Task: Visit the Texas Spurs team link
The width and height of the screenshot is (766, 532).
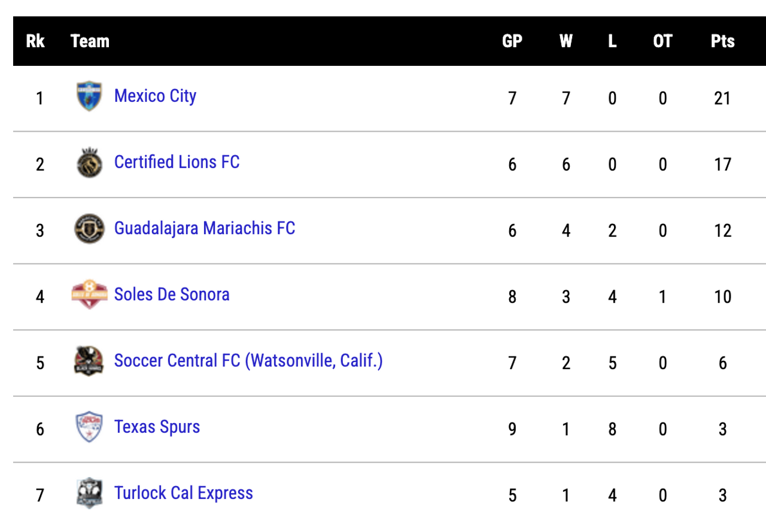Action: coord(157,427)
